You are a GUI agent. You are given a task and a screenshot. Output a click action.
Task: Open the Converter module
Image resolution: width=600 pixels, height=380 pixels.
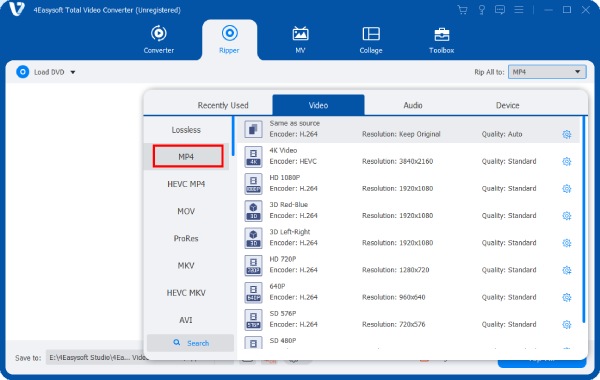point(158,39)
